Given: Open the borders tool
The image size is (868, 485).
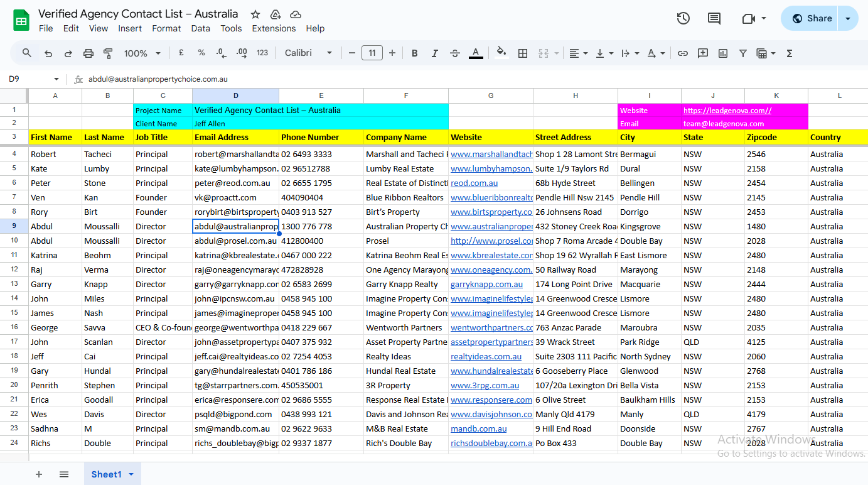Looking at the screenshot, I should [x=522, y=53].
